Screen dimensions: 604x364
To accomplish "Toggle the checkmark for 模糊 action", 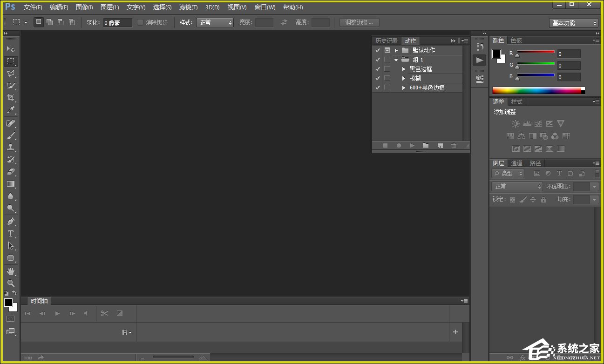I will (378, 78).
